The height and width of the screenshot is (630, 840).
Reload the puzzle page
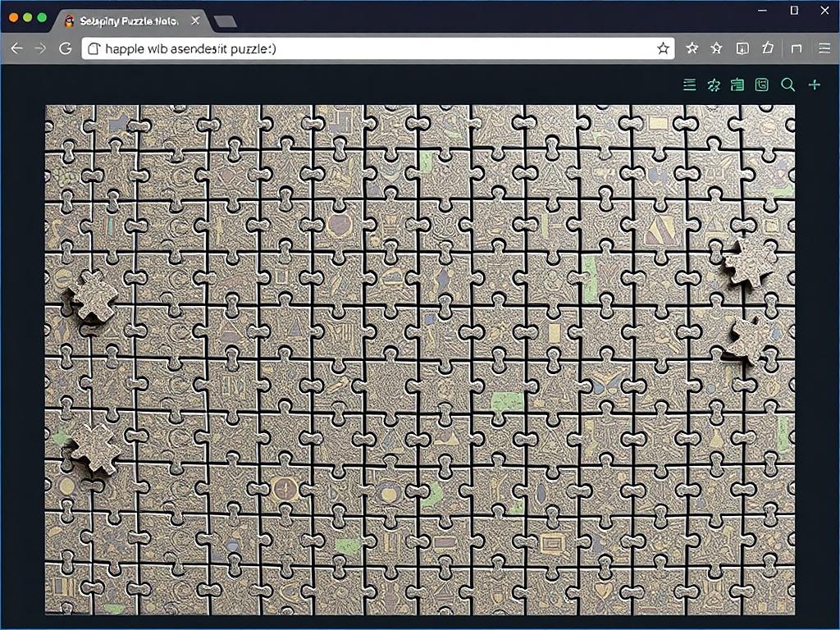(66, 48)
